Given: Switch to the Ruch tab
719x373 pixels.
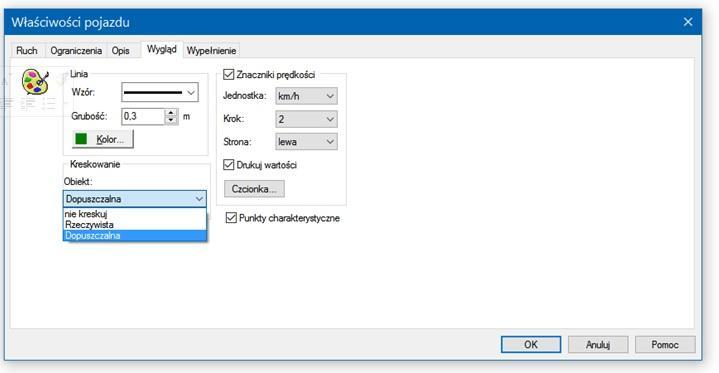Looking at the screenshot, I should pos(27,50).
